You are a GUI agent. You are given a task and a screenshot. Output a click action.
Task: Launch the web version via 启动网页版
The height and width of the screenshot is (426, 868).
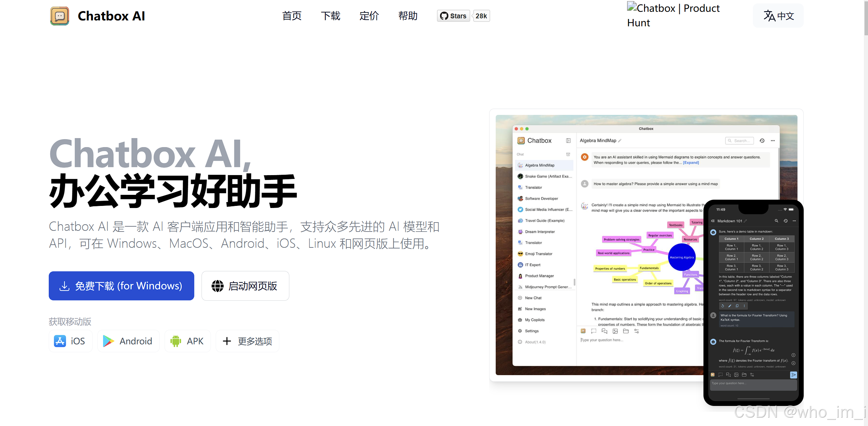pos(245,286)
